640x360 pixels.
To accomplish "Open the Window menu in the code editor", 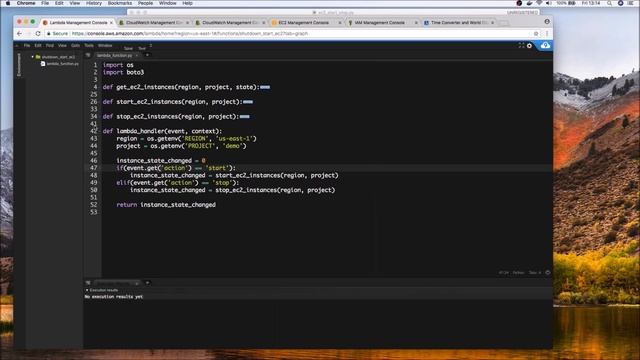I will click(x=105, y=46).
